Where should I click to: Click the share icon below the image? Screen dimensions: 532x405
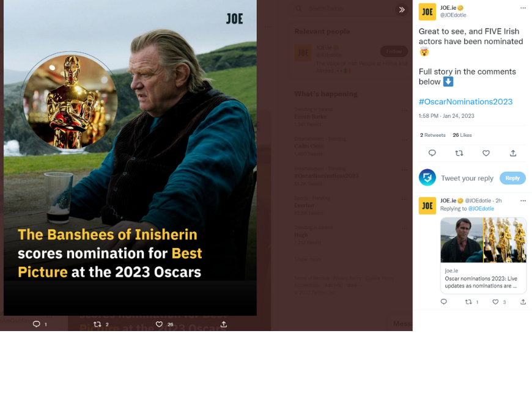(x=224, y=324)
